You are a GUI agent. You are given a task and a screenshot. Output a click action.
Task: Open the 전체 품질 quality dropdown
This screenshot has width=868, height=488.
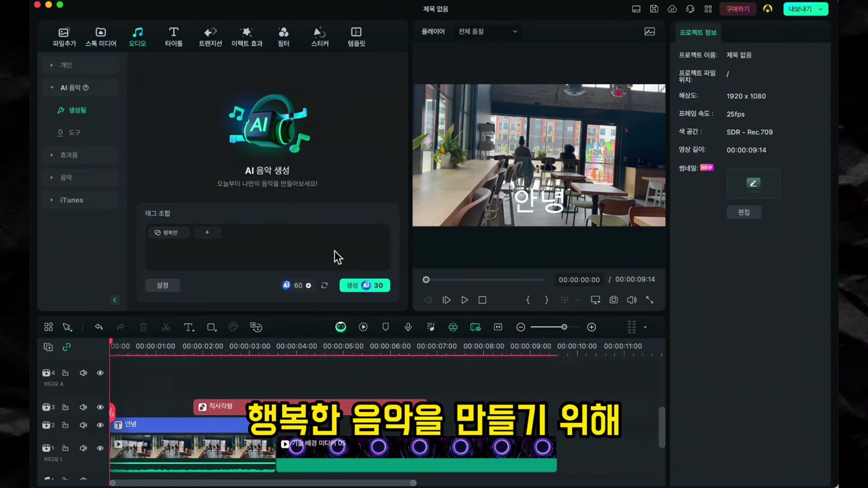coord(488,32)
